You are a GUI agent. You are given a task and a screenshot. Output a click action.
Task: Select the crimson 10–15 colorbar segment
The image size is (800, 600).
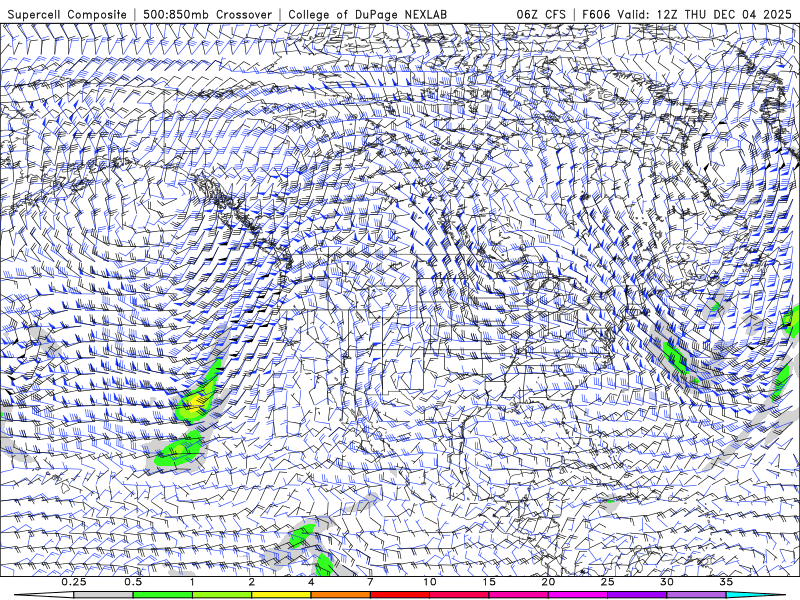[459, 595]
